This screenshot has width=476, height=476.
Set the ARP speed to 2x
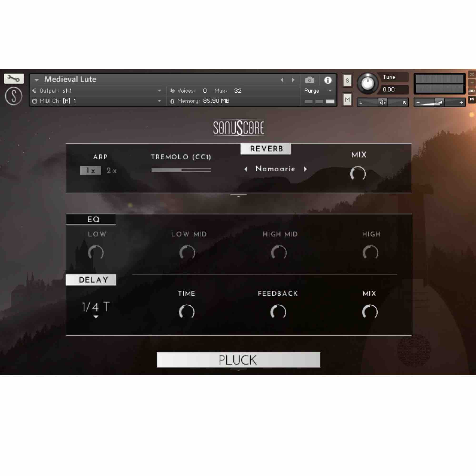(x=112, y=170)
